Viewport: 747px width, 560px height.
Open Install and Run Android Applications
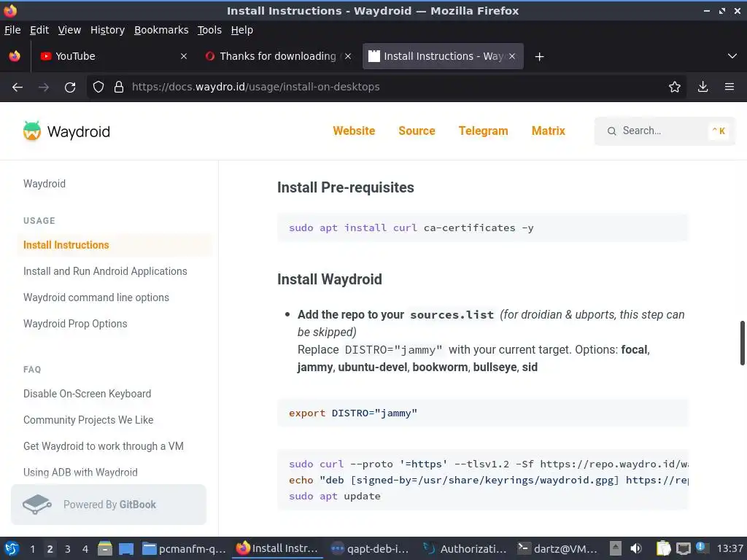tap(105, 271)
